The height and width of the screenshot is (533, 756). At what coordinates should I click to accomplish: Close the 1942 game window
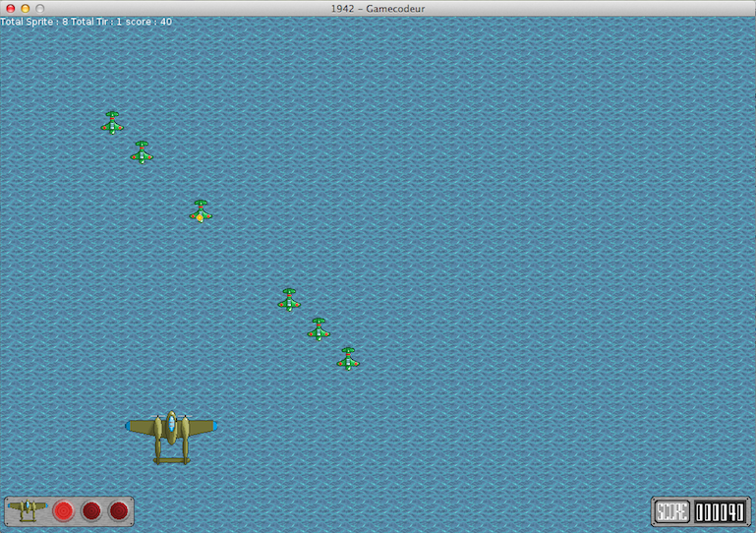tap(11, 8)
